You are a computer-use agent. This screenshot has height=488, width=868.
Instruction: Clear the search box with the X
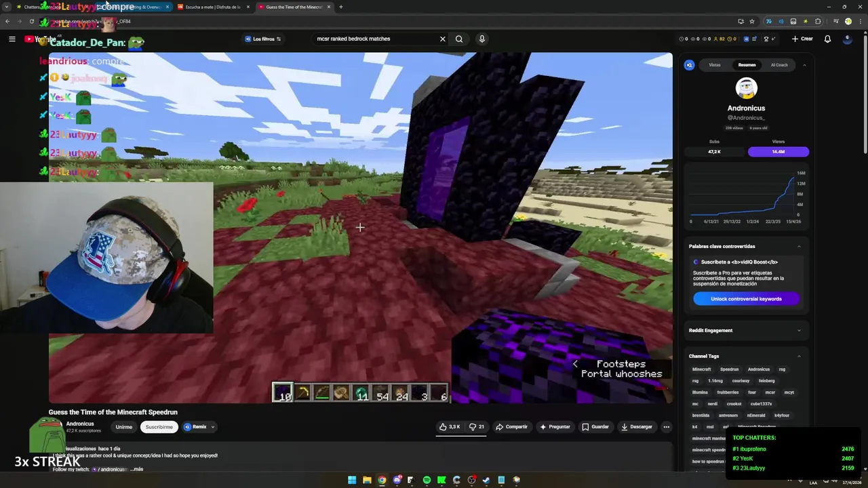pos(443,39)
